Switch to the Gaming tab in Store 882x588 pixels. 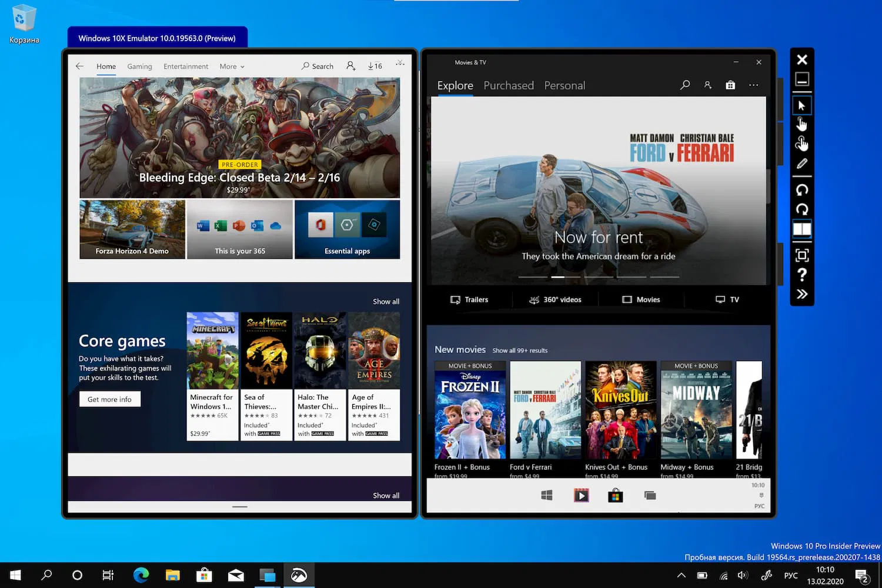(140, 66)
